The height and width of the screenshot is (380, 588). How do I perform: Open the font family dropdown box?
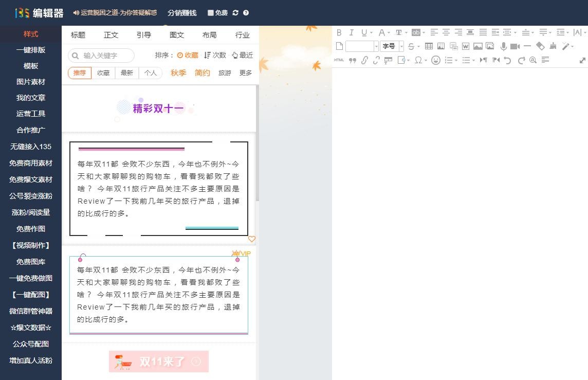(362, 46)
